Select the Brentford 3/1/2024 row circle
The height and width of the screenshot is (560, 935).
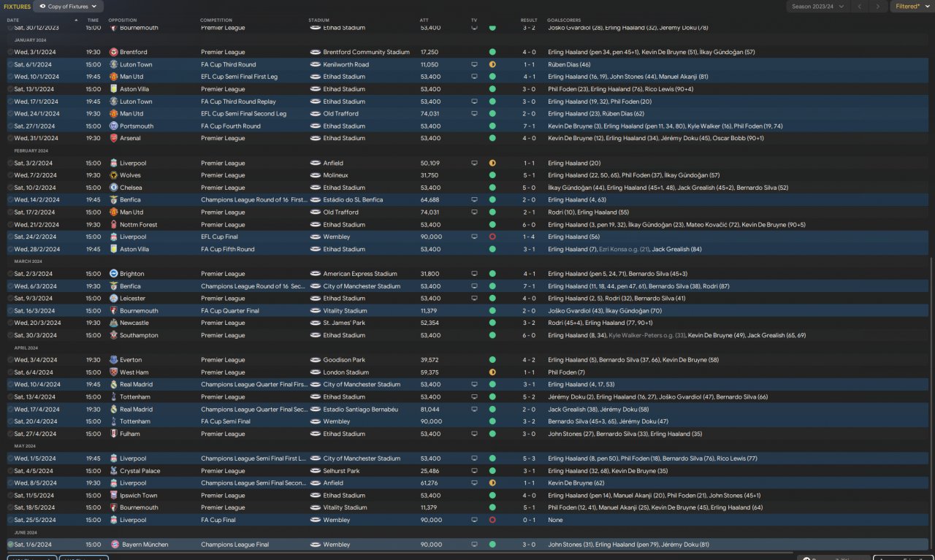(x=10, y=53)
